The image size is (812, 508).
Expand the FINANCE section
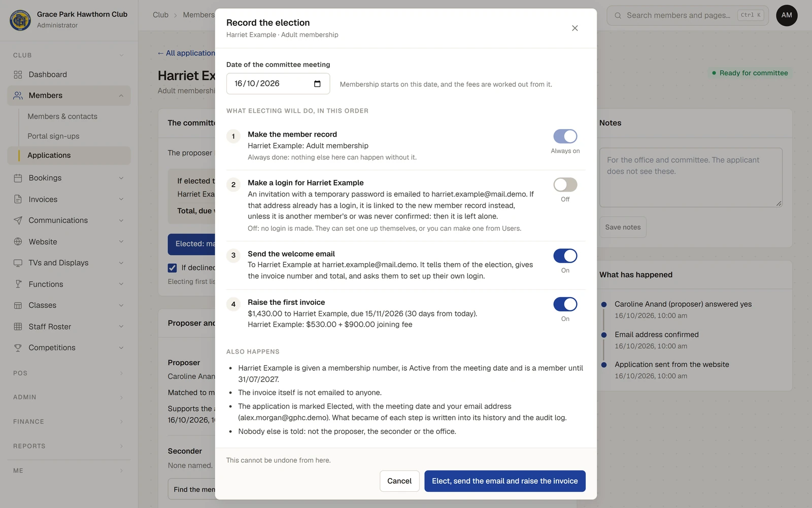click(x=69, y=422)
